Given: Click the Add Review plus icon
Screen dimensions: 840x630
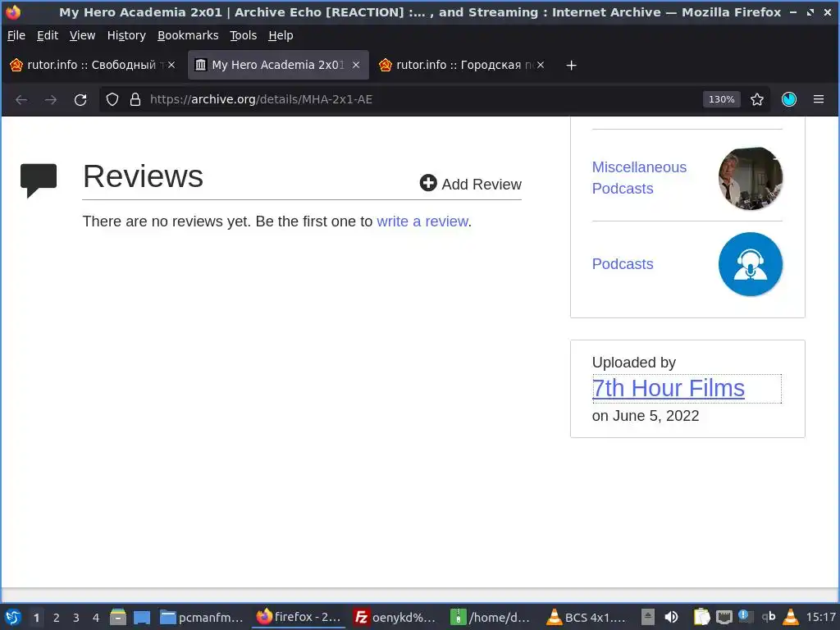Looking at the screenshot, I should (x=428, y=183).
